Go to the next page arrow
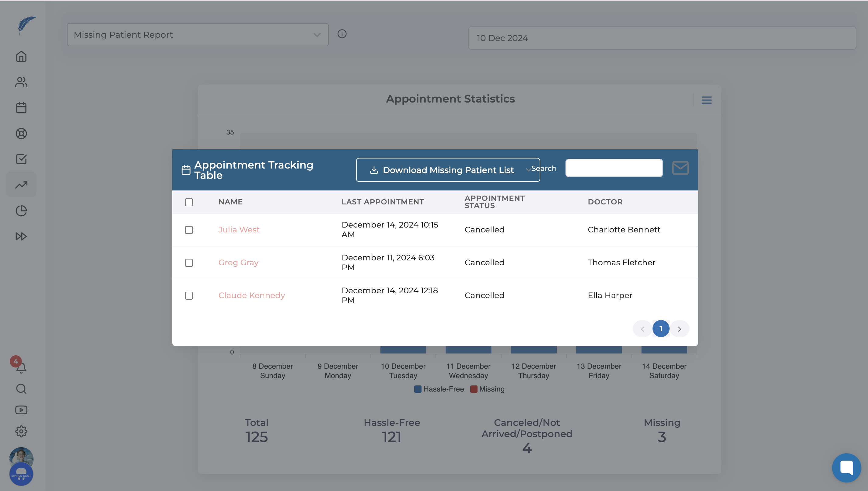Screen dimensions: 868x491 (679, 329)
